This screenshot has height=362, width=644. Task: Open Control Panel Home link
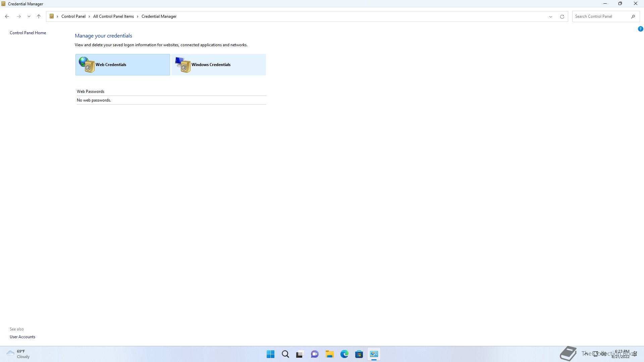coord(28,33)
